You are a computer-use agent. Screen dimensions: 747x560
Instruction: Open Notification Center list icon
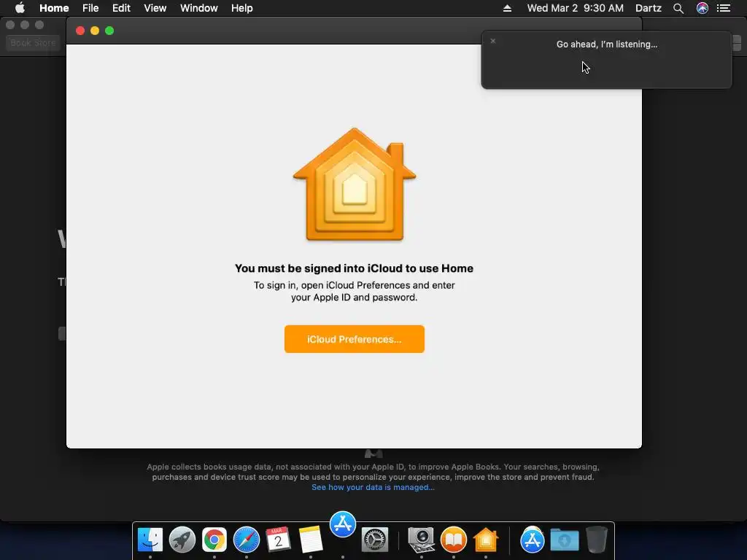pyautogui.click(x=723, y=8)
